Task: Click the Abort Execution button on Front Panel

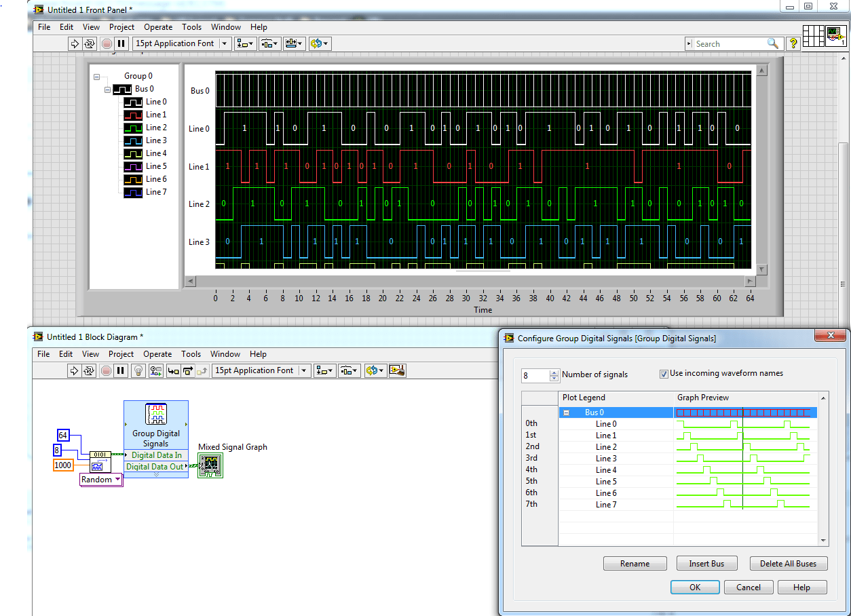Action: pos(107,43)
